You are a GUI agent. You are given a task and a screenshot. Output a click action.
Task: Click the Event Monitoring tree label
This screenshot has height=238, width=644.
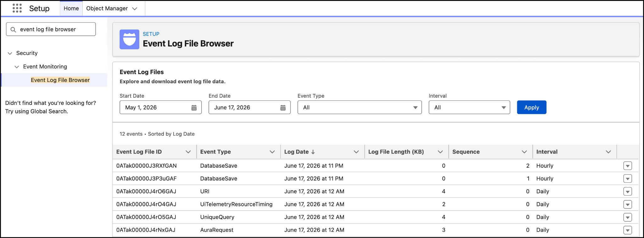coord(45,67)
